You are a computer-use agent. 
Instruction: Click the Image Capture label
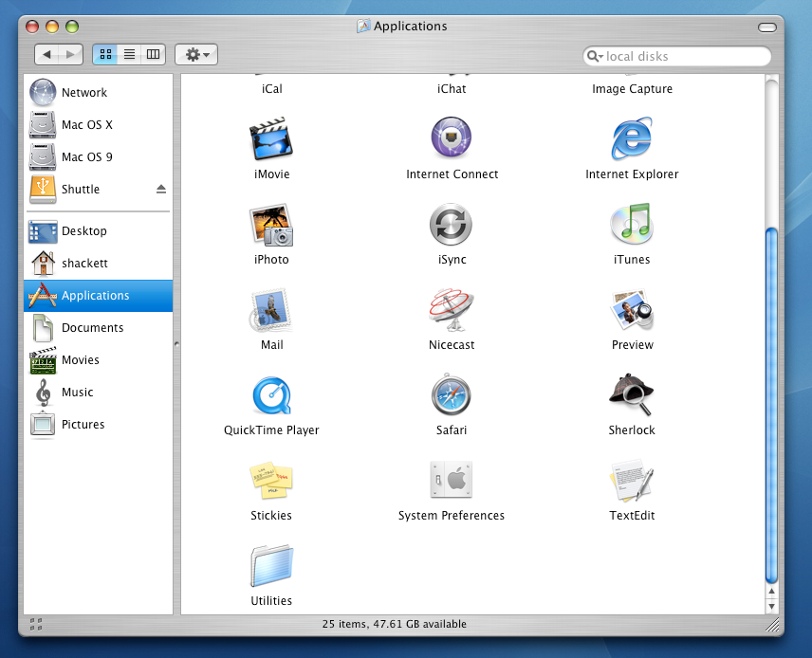coord(632,89)
